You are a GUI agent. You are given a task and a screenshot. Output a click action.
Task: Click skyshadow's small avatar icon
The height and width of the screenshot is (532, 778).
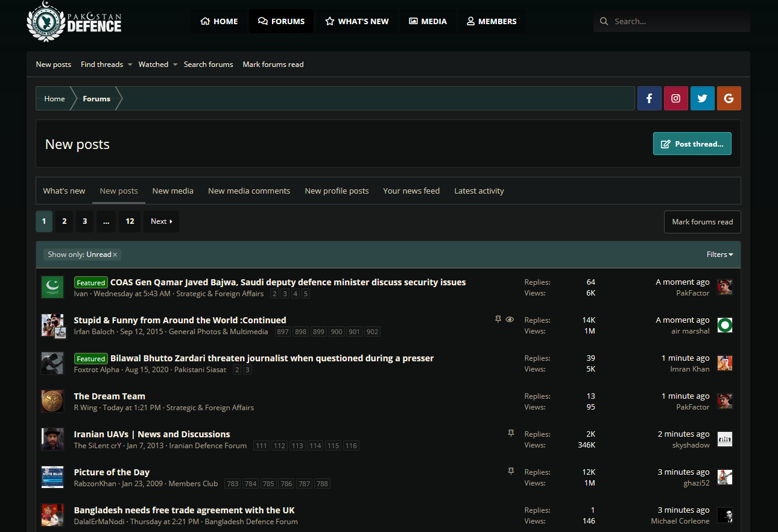click(x=724, y=439)
